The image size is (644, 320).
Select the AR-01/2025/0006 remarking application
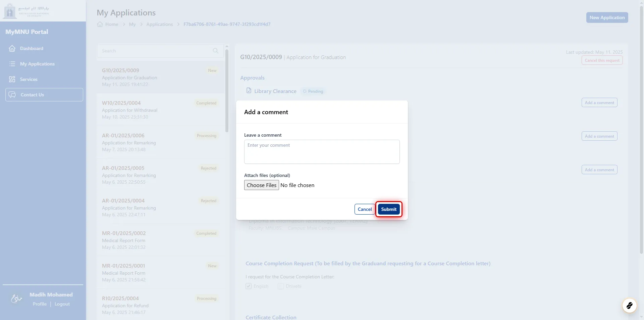(x=160, y=142)
